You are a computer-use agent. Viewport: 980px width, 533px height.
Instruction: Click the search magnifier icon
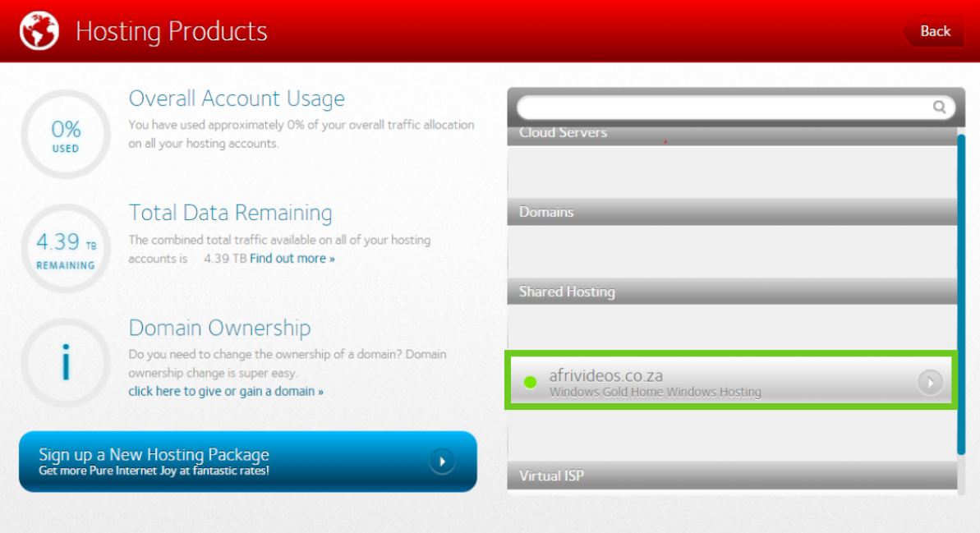tap(940, 107)
